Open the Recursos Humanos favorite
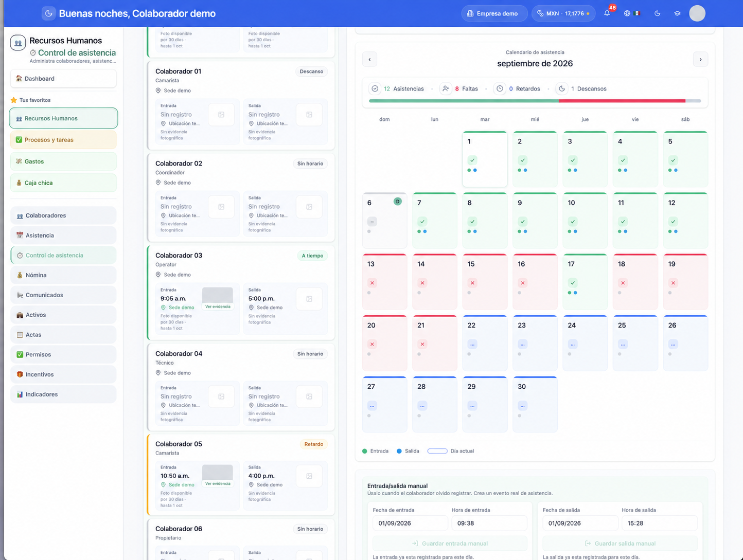Screen dimensions: 743x560 tap(63, 118)
